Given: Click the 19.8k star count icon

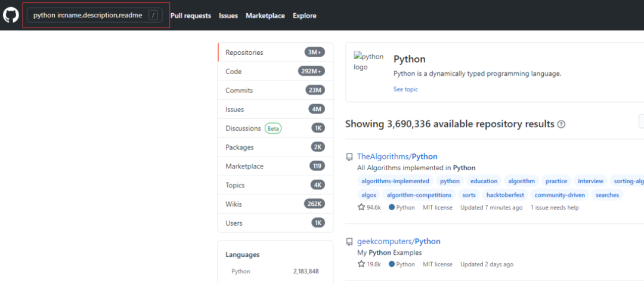Looking at the screenshot, I should (361, 264).
